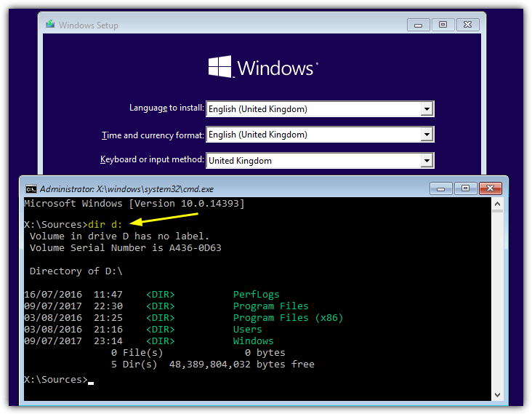Click the cmd scrollbar up arrow
532x414 pixels.
tap(497, 204)
